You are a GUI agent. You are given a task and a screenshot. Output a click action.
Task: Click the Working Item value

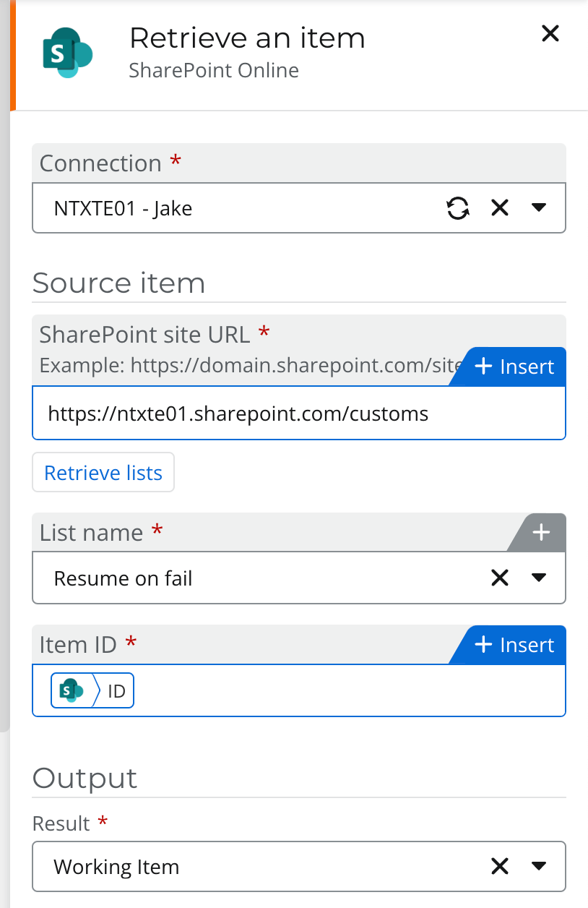pyautogui.click(x=116, y=867)
